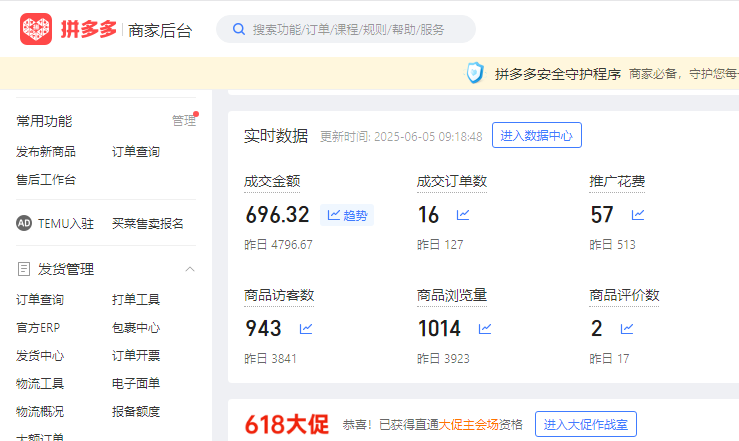The image size is (739, 441).
Task: Open 管理 for common functions
Action: [183, 121]
